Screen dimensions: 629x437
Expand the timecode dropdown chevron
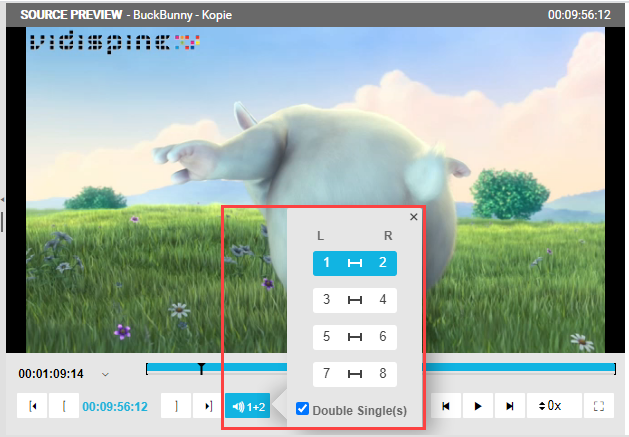pos(105,374)
